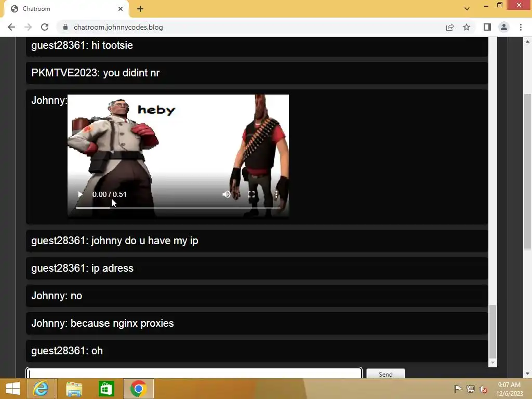Click chat pane scroll down arrow

(x=493, y=363)
